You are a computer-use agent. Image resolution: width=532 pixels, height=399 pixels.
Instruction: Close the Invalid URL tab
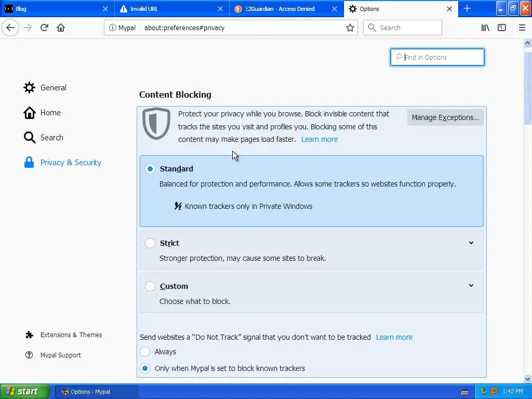click(x=220, y=9)
